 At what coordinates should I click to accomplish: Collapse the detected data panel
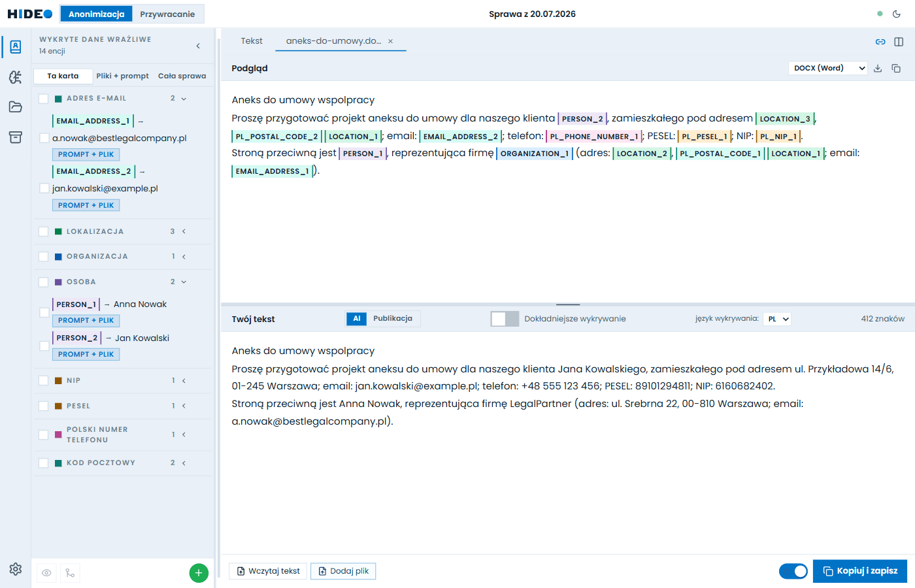(x=198, y=46)
